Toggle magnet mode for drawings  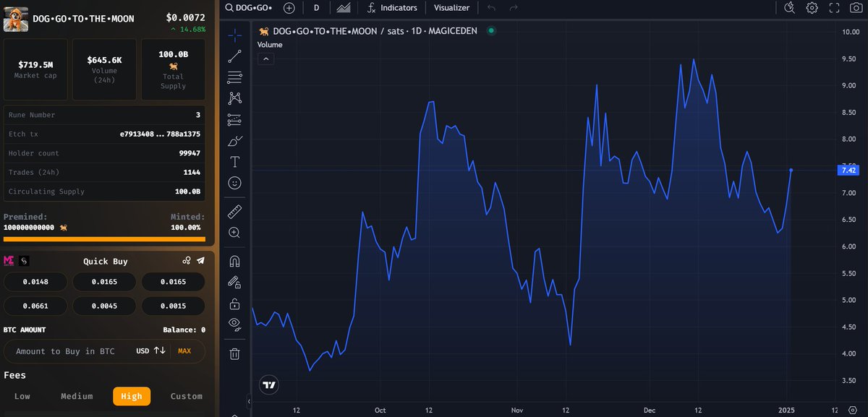234,261
